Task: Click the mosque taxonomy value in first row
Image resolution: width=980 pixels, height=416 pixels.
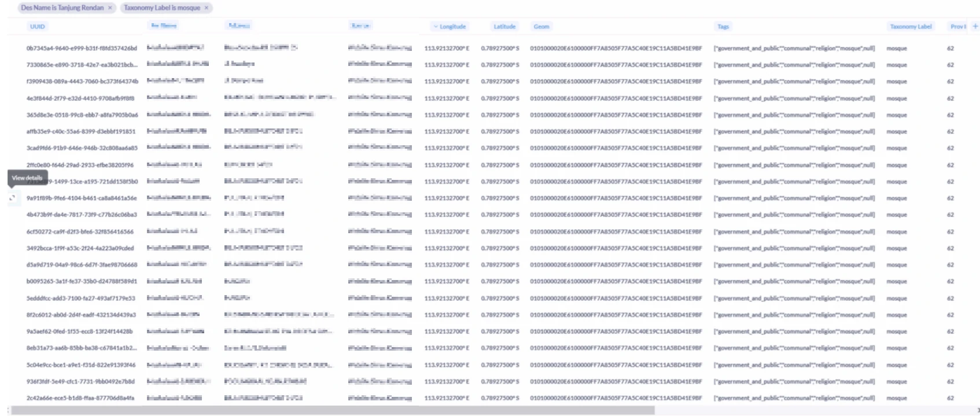Action: click(x=896, y=49)
